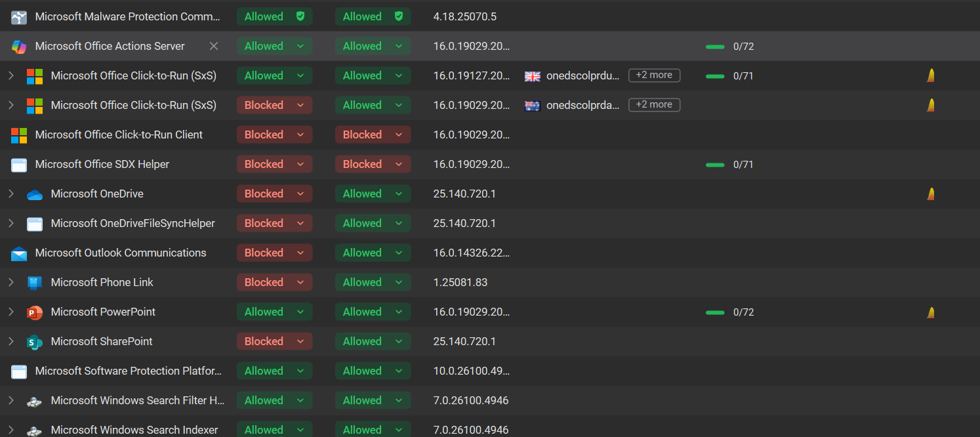Open first Allowed dropdown for Microsoft PowerPoint

click(x=274, y=312)
